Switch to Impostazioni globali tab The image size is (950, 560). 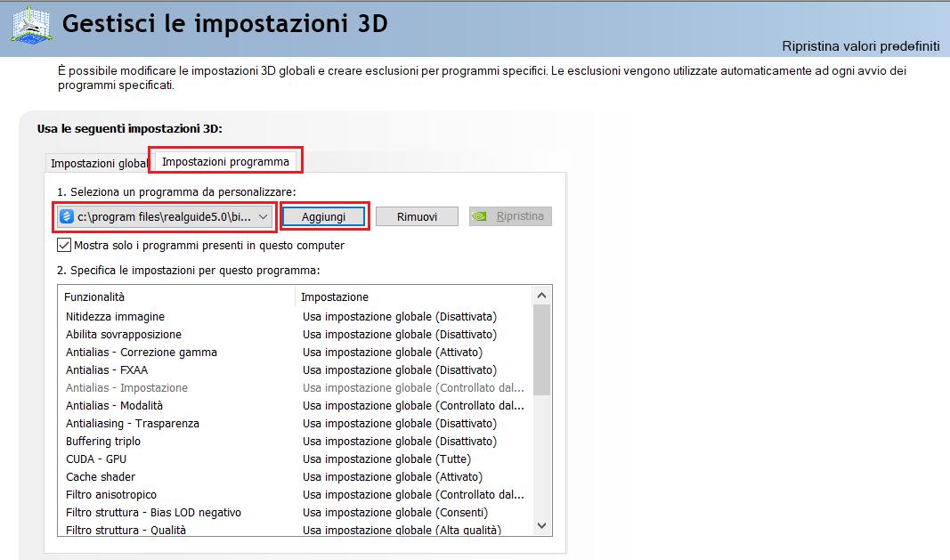point(99,164)
